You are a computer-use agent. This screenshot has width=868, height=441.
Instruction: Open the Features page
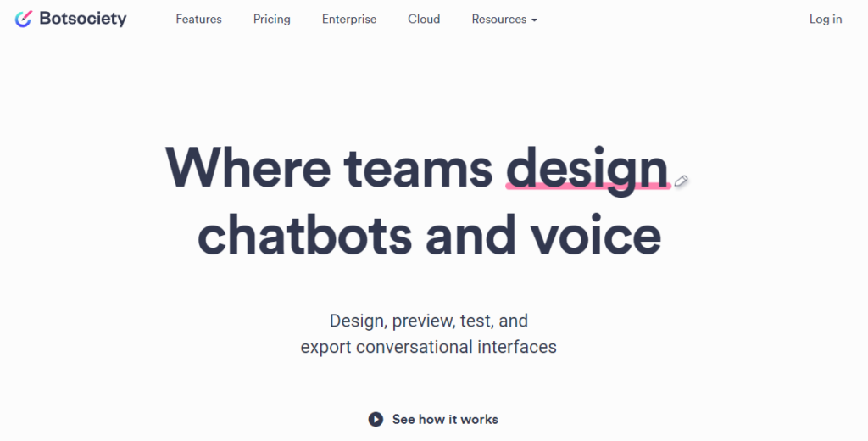click(198, 19)
